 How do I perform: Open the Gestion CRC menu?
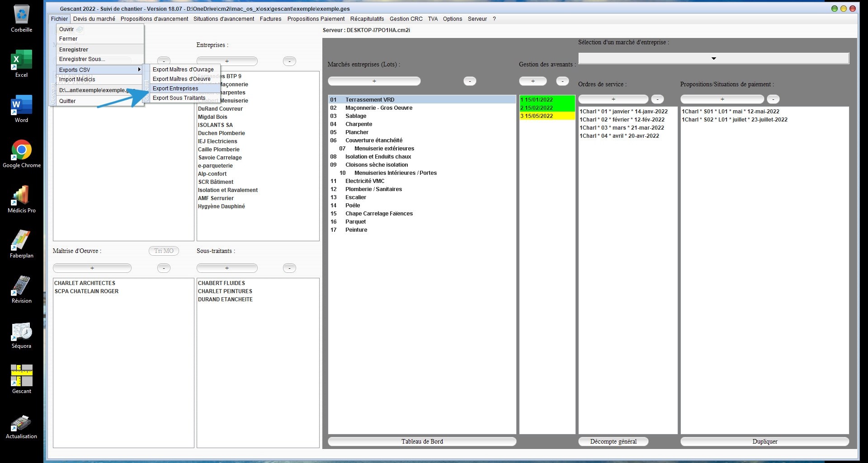[x=406, y=19]
